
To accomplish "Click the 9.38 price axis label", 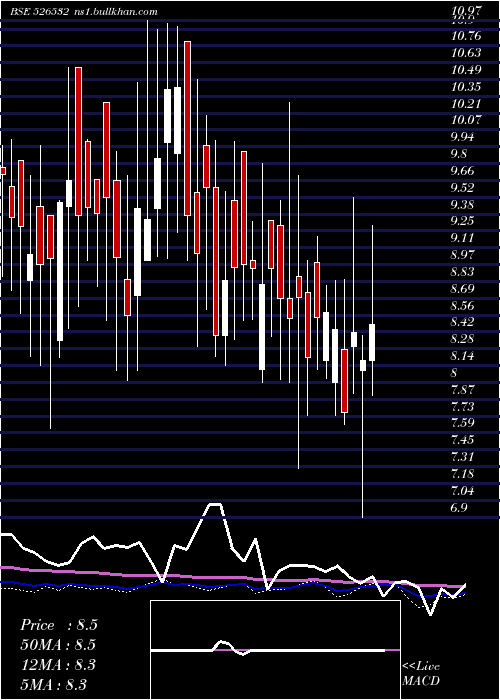I will pos(462,204).
